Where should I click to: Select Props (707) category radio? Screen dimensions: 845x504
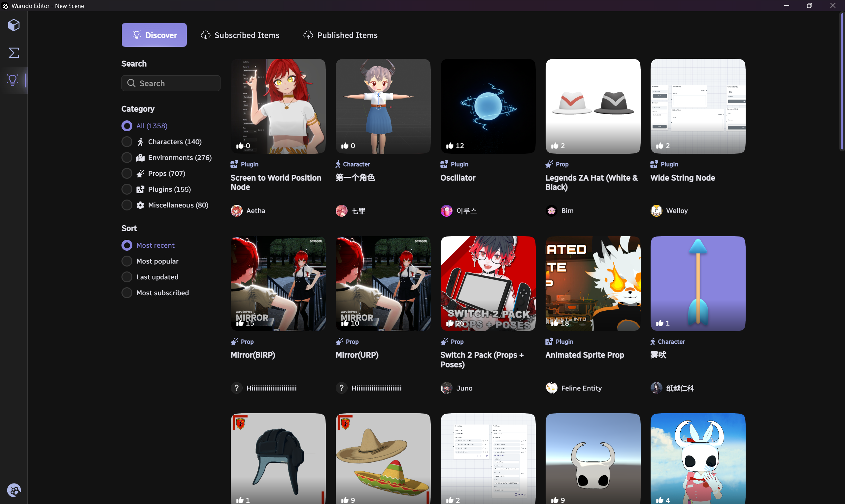pyautogui.click(x=127, y=173)
